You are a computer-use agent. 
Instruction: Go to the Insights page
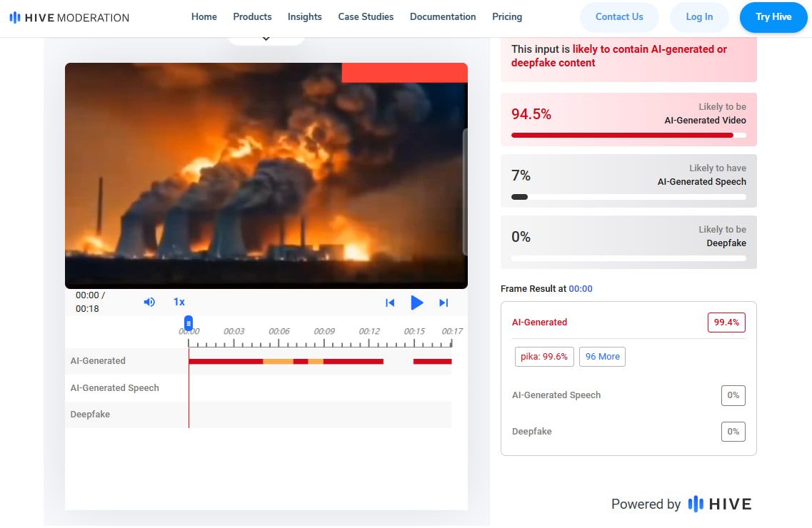coord(304,16)
